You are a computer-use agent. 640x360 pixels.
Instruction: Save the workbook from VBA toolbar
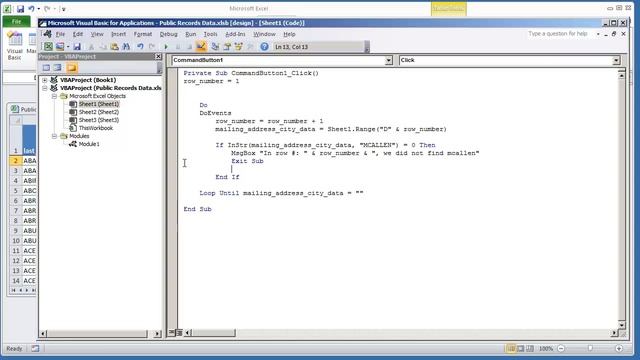pyautogui.click(x=77, y=47)
